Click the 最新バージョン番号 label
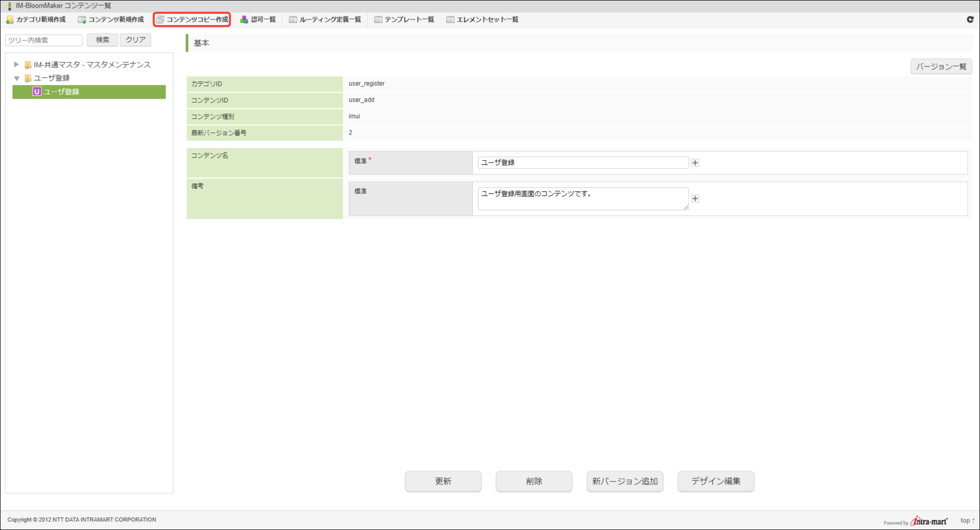 click(219, 133)
